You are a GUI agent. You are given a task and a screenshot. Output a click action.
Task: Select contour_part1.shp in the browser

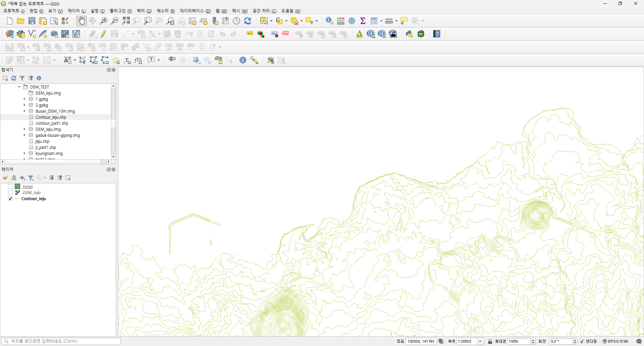click(52, 123)
